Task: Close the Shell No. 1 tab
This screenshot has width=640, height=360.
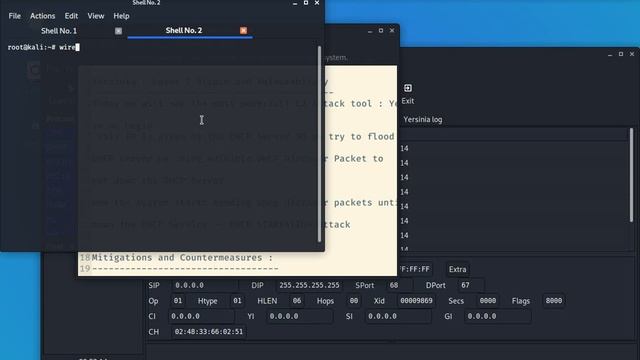Action: (118, 31)
